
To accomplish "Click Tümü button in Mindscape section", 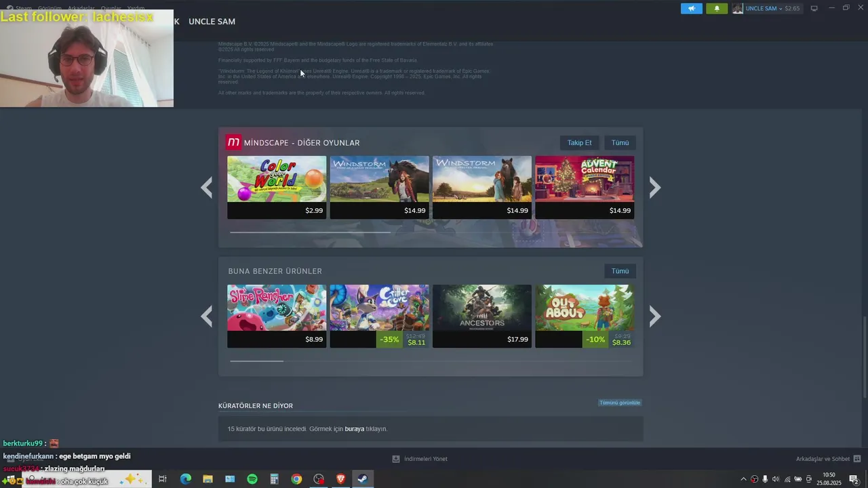I will (620, 143).
